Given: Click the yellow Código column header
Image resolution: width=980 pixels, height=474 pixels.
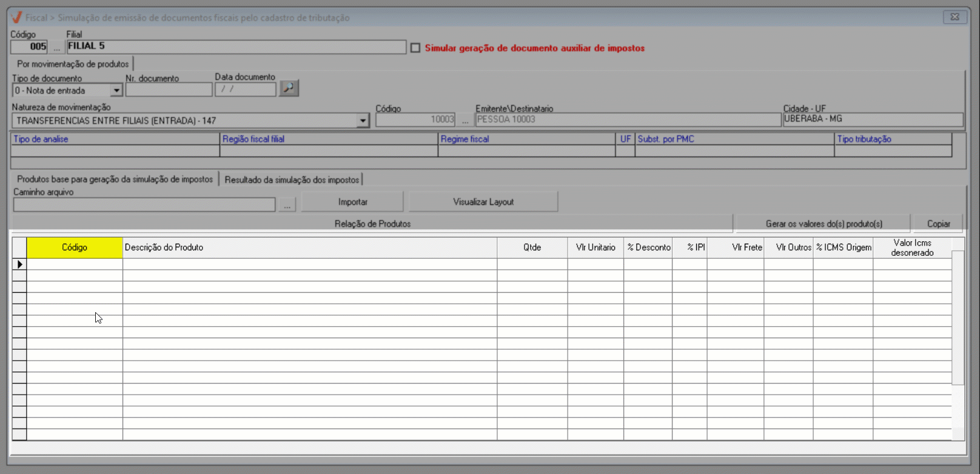Looking at the screenshot, I should point(75,247).
